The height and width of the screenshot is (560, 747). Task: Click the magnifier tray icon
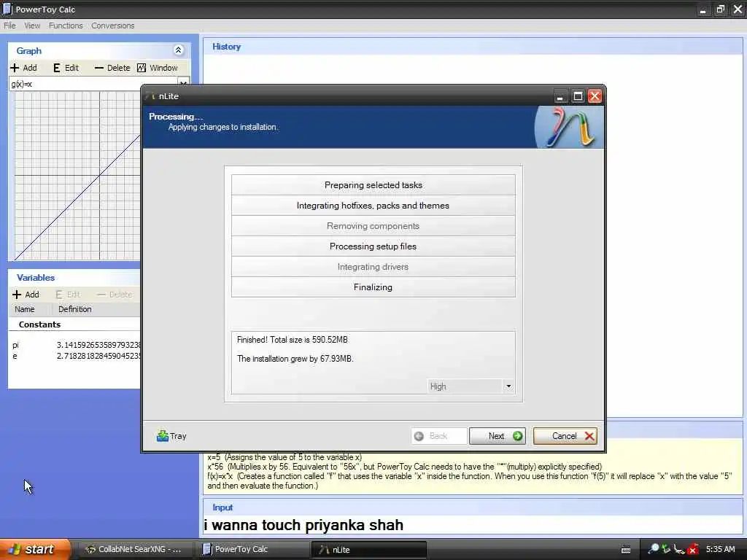(654, 548)
